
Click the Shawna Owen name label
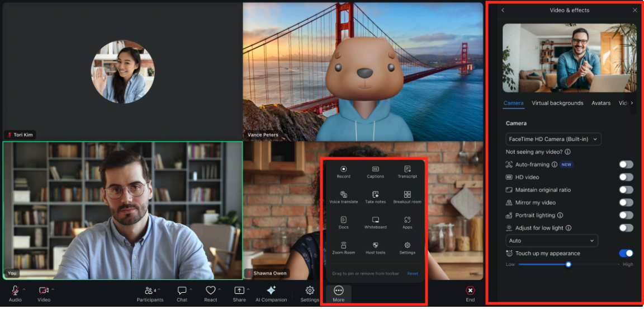pos(267,273)
